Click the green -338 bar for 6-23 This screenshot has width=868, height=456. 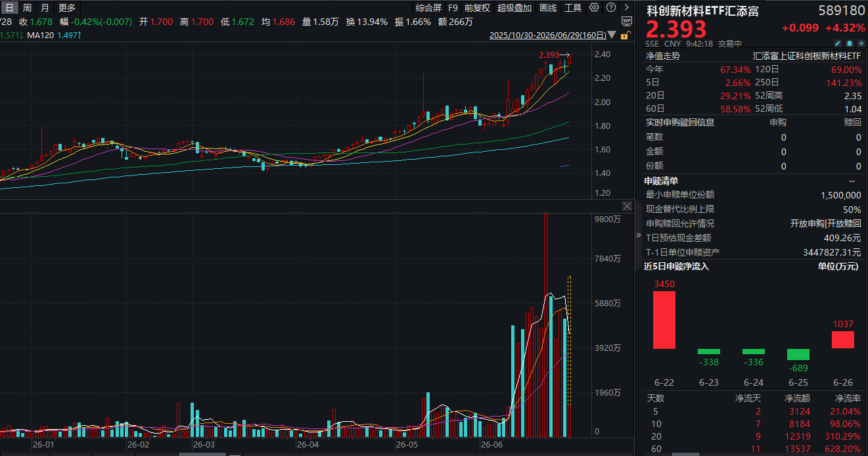[x=708, y=352]
